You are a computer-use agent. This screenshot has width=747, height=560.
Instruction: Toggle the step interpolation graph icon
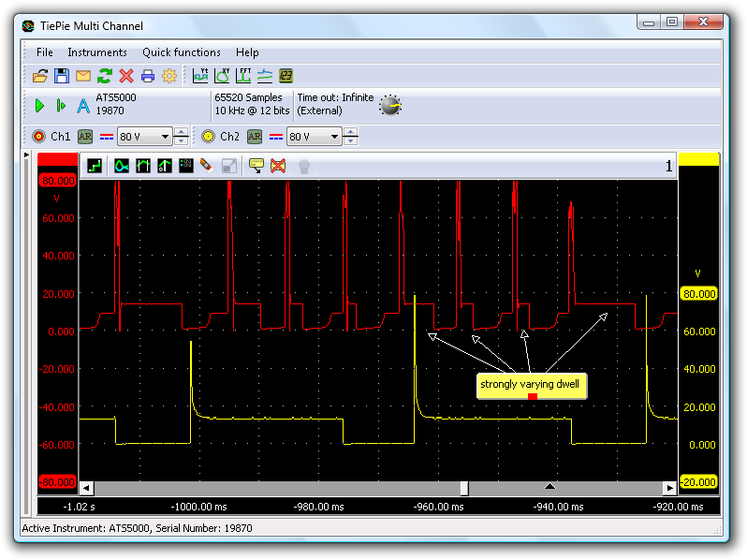[95, 166]
